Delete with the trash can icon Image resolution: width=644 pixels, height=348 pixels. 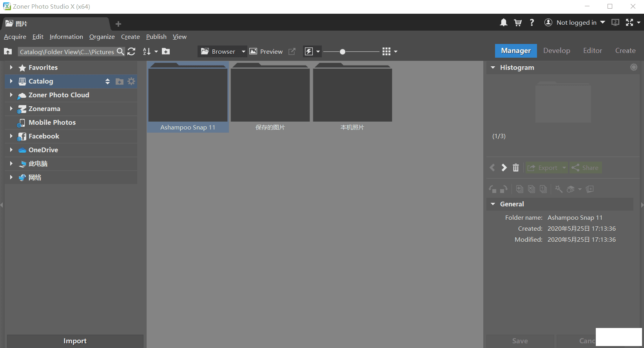[516, 168]
